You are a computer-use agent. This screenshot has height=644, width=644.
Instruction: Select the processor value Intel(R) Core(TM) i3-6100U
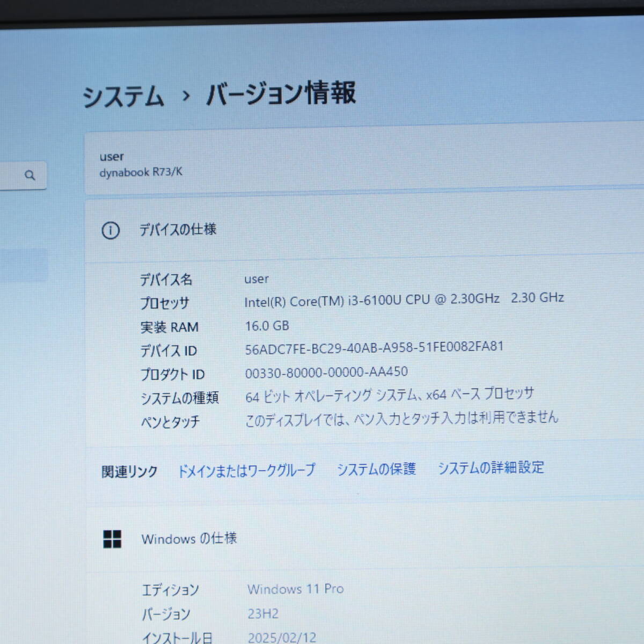[x=404, y=299]
